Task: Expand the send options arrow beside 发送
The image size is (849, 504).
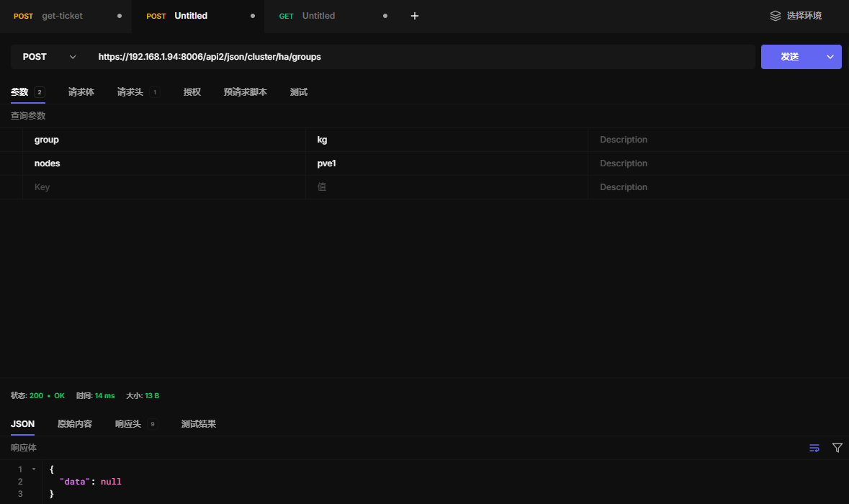Action: click(x=830, y=57)
